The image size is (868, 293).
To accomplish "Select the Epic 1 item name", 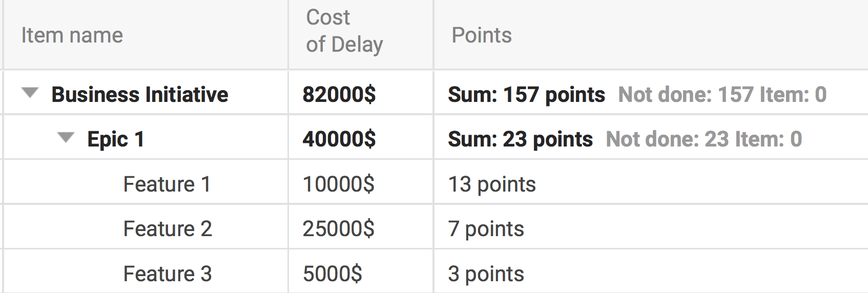I will [x=116, y=139].
